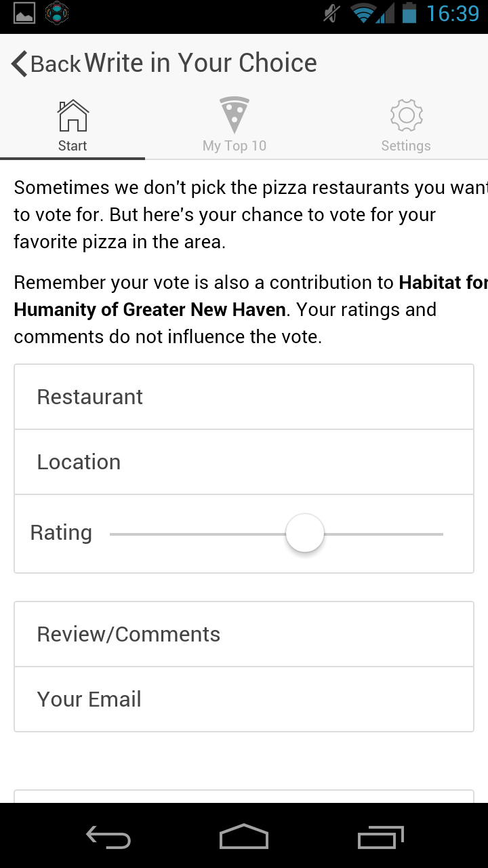Tap the Settings gear icon
The width and height of the screenshot is (488, 868).
point(406,115)
